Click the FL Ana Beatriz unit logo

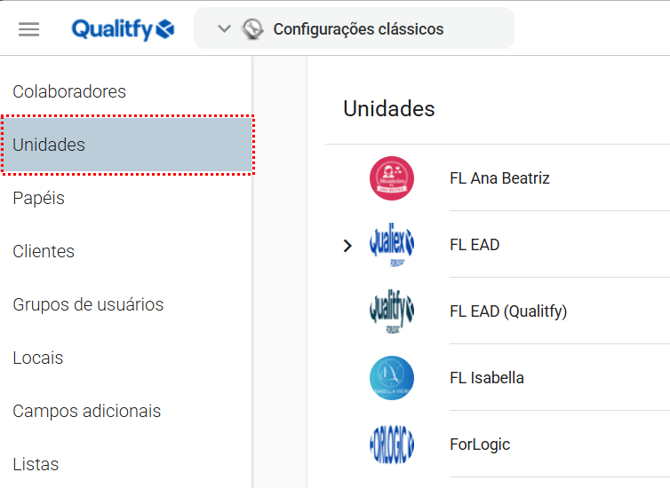pos(391,178)
